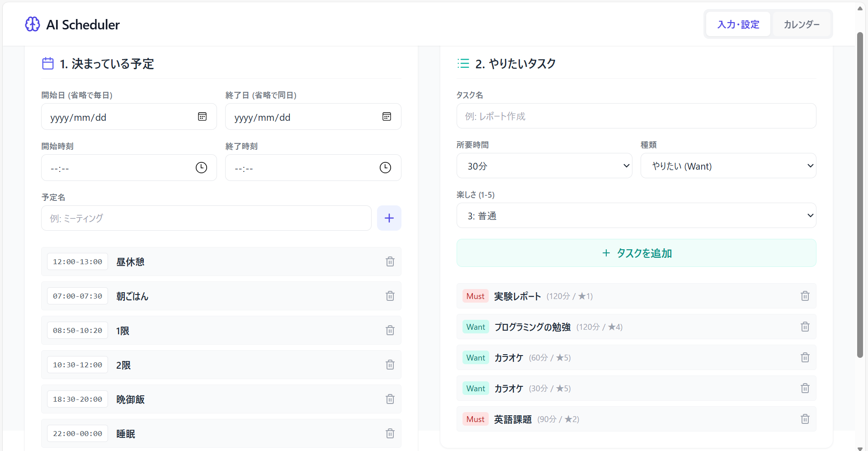The width and height of the screenshot is (868, 451).
Task: Remove the プログラミングの勉強 task
Action: (x=805, y=327)
